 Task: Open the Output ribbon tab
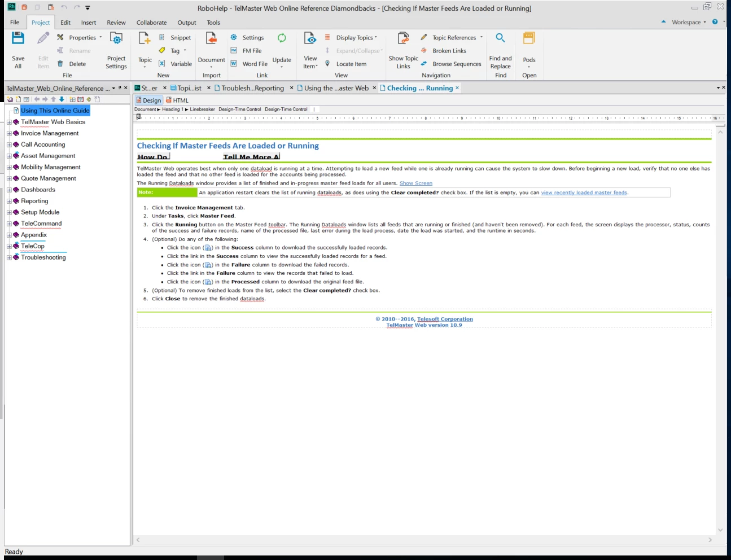coord(187,23)
